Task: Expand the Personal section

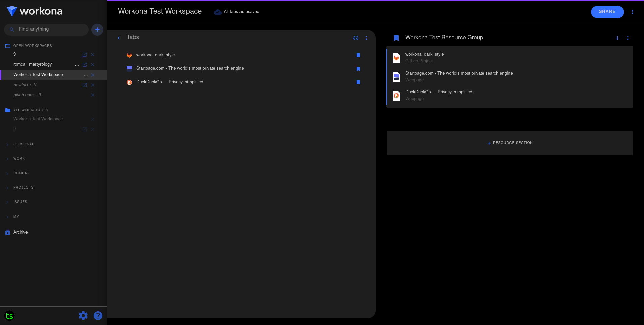Action: [x=7, y=145]
